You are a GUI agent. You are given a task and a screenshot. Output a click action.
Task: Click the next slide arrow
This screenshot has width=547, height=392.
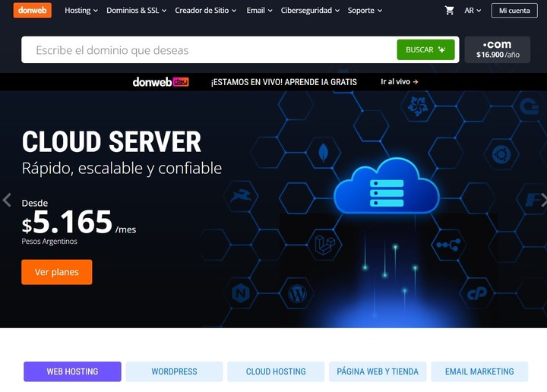(542, 200)
